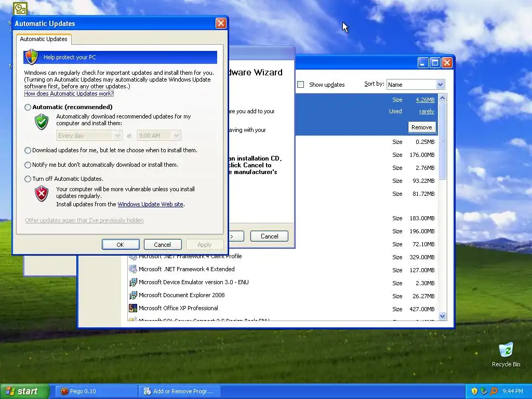Select Download updates but let me choose option
The width and height of the screenshot is (532, 399).
click(x=28, y=150)
